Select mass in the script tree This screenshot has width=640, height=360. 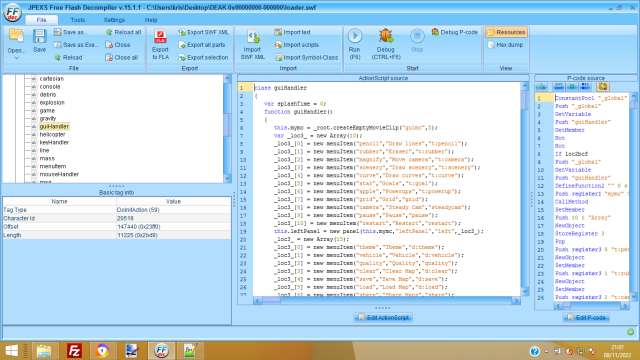47,158
